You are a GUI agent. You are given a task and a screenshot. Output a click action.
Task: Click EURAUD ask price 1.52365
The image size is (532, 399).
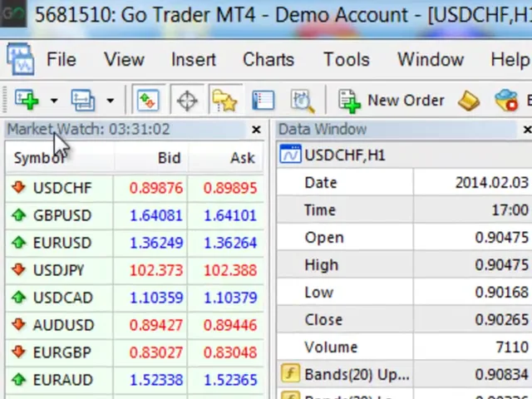tap(230, 381)
